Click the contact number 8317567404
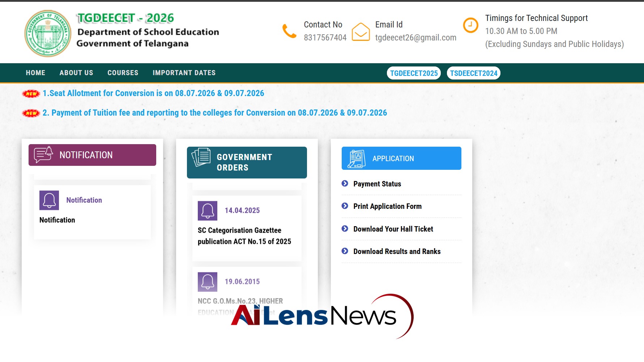The image size is (644, 362). tap(325, 38)
